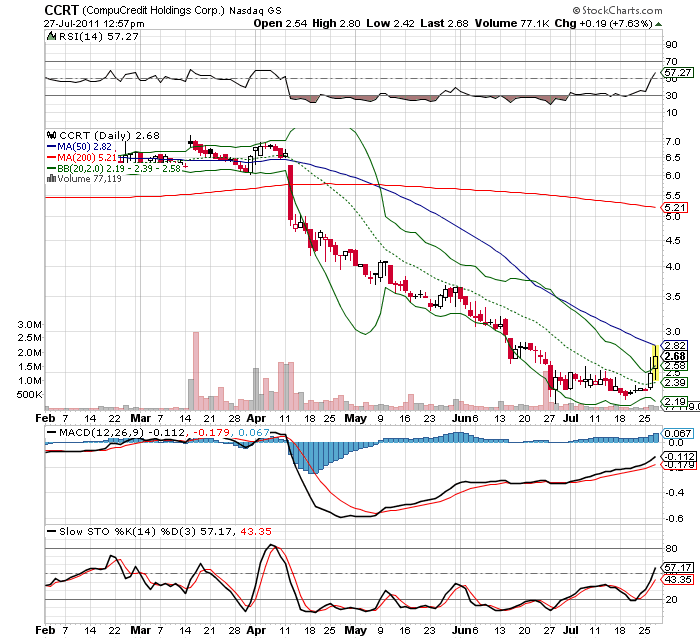
Task: Click the bold 2.68 last price tag
Action: [675, 356]
